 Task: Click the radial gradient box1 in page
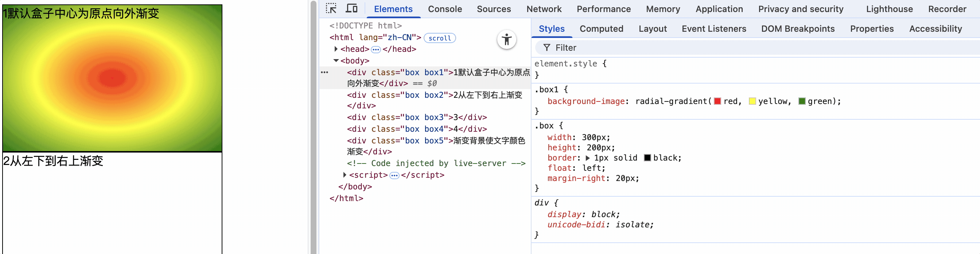pyautogui.click(x=112, y=78)
